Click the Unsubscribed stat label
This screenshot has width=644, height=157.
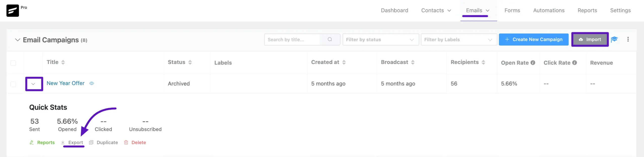coord(145,129)
